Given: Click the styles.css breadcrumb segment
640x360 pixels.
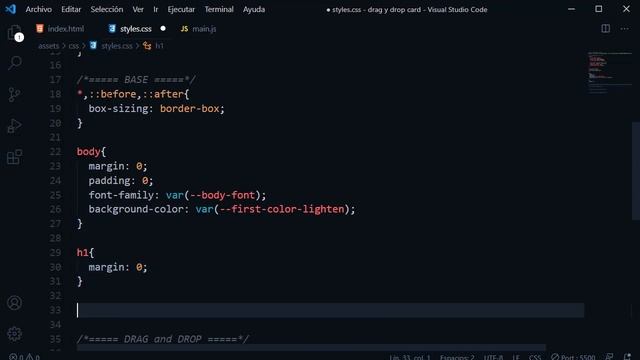Looking at the screenshot, I should (111, 46).
